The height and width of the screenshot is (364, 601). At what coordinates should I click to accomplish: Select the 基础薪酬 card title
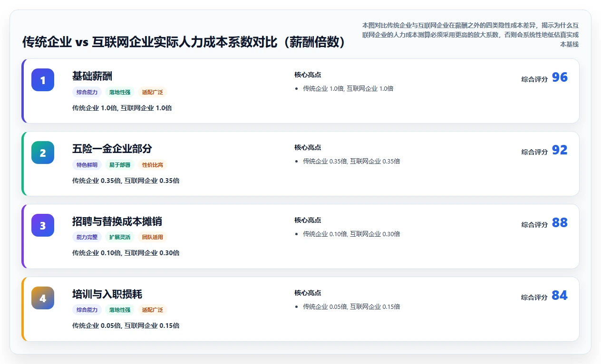[x=92, y=76]
